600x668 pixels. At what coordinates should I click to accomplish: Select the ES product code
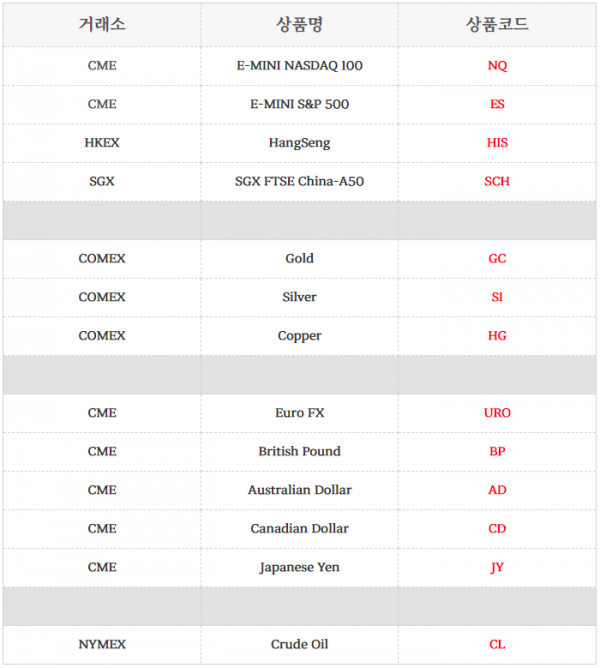(497, 104)
